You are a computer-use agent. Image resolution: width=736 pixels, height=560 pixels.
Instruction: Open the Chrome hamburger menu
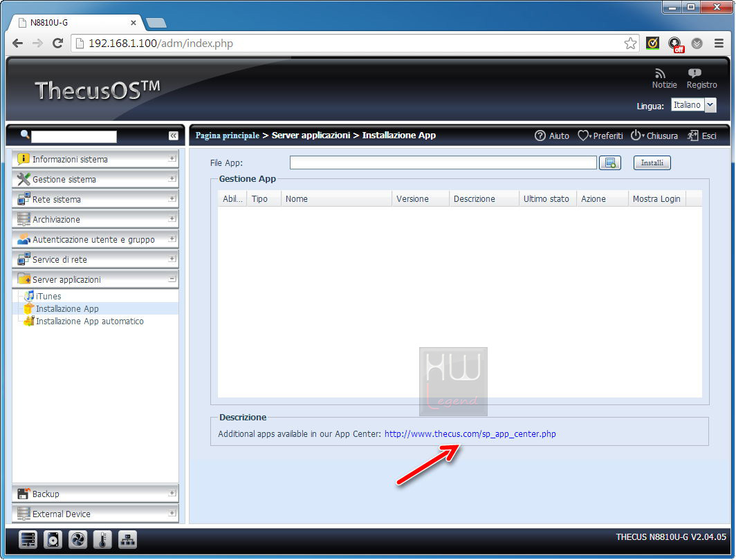719,44
